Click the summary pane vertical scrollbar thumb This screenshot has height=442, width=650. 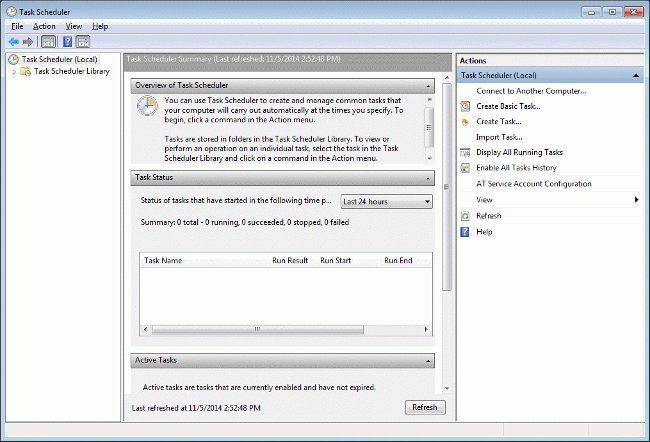tap(446, 187)
